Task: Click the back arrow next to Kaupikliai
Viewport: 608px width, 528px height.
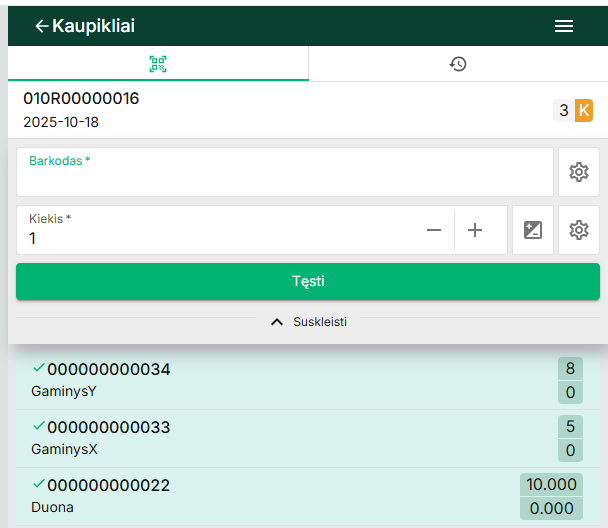Action: tap(41, 26)
